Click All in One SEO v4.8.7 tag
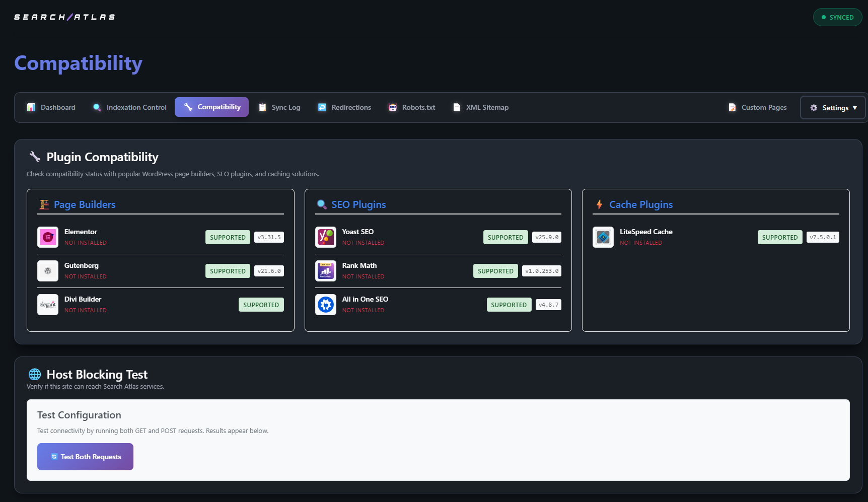This screenshot has width=868, height=502. tap(548, 305)
